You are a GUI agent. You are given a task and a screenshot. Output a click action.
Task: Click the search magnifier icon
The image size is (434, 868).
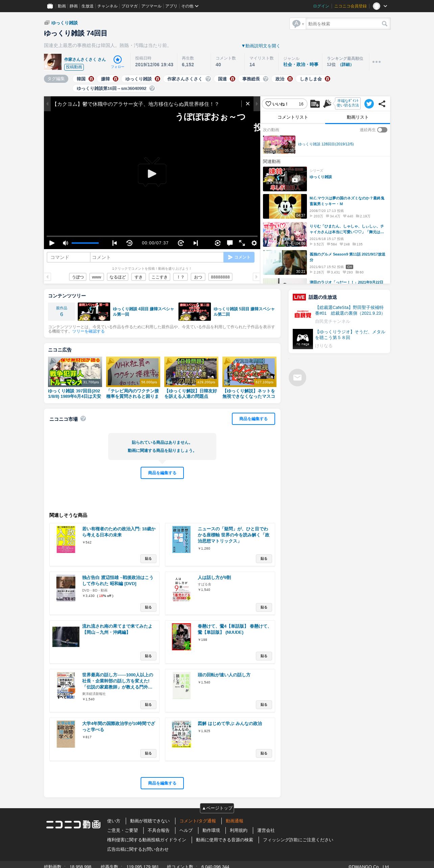385,24
